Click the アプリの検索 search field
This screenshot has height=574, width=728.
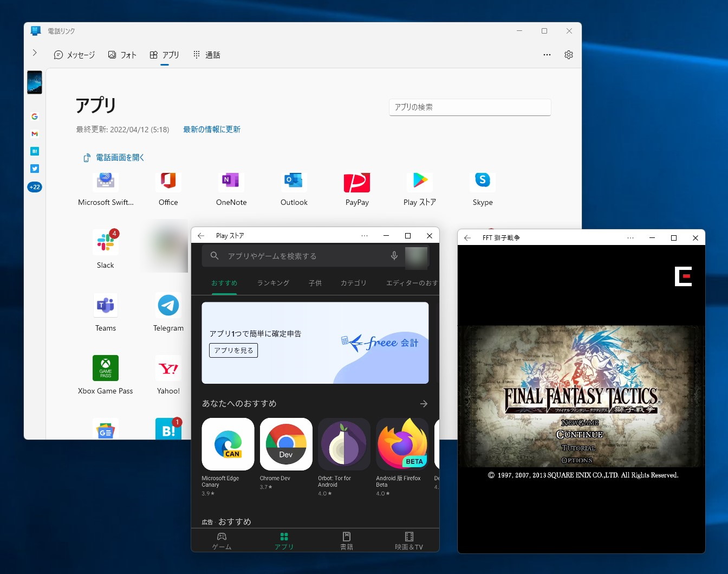point(470,107)
